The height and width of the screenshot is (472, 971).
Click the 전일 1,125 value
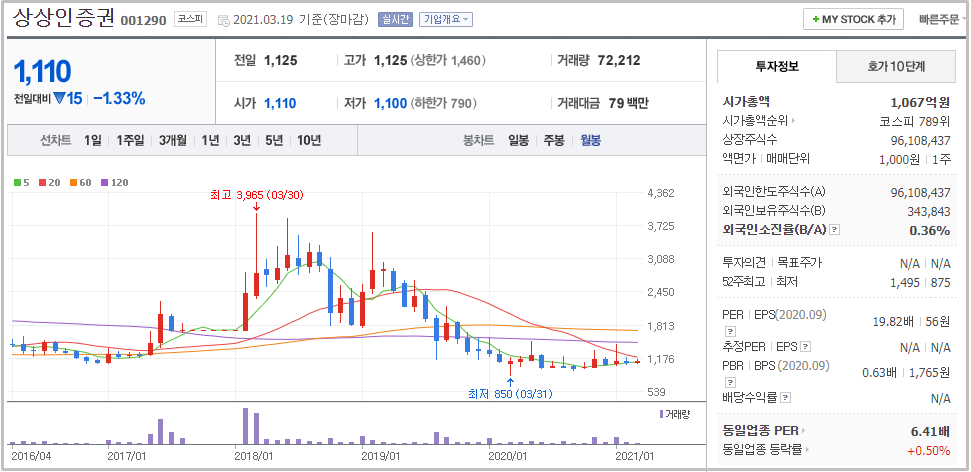point(281,61)
